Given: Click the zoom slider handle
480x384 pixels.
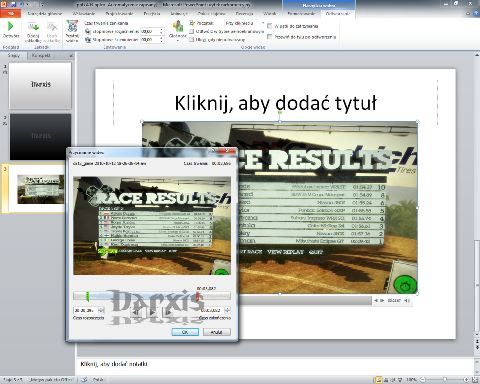Looking at the screenshot, I should (x=445, y=380).
